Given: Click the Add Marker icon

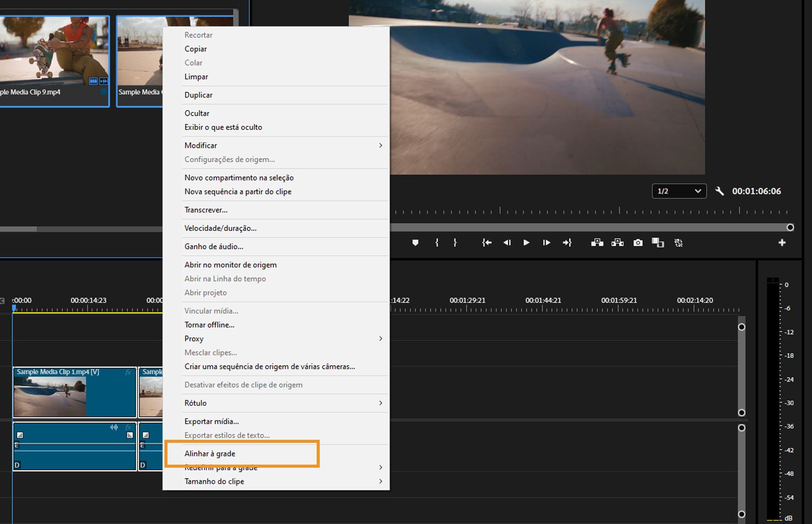Looking at the screenshot, I should pyautogui.click(x=415, y=243).
